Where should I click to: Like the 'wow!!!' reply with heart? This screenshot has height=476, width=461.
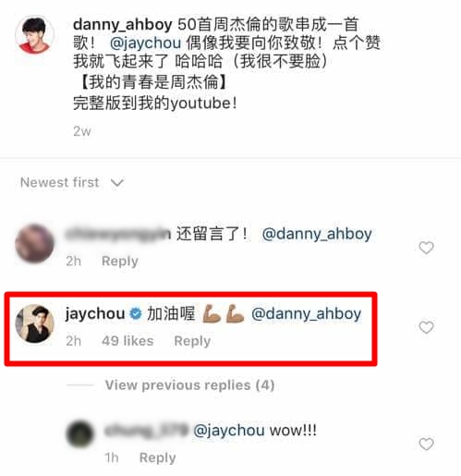(x=426, y=444)
